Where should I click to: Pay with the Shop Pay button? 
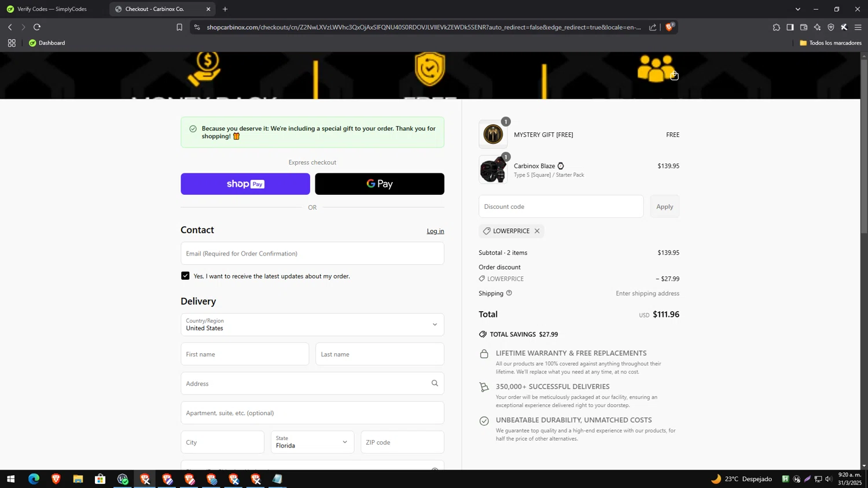pos(245,184)
